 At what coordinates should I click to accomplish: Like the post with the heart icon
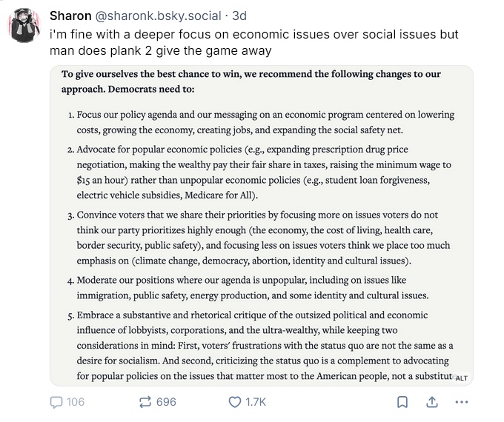[x=234, y=402]
